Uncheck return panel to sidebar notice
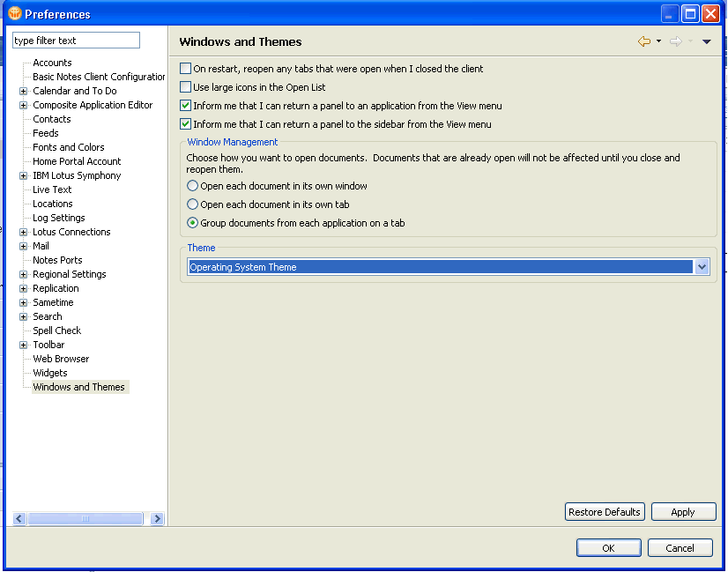The height and width of the screenshot is (572, 728). (185, 124)
